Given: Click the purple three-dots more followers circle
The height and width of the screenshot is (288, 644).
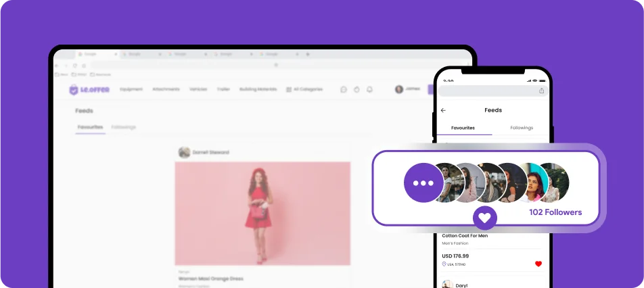Looking at the screenshot, I should tap(424, 183).
